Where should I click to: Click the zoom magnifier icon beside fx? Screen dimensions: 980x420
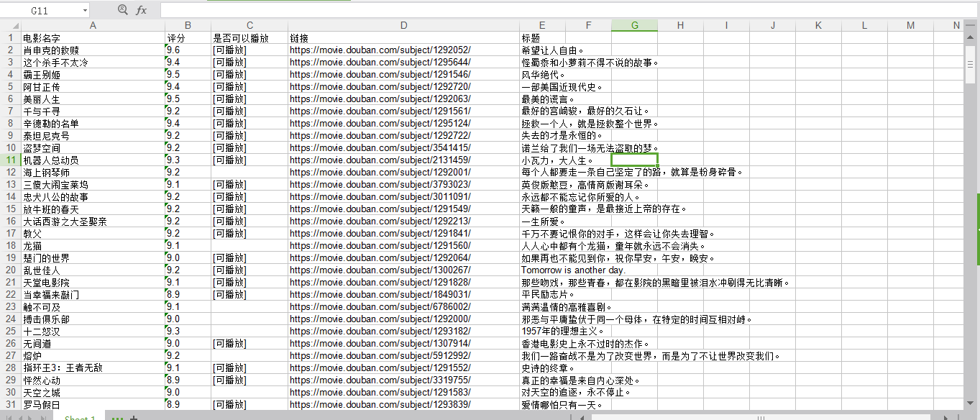(122, 10)
